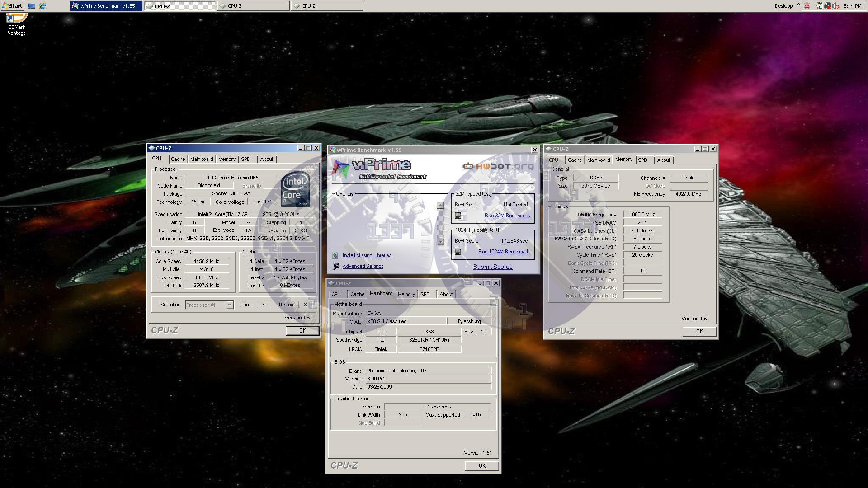Click the CPU List scroll up arrow
This screenshot has height=488, width=868.
(441, 205)
